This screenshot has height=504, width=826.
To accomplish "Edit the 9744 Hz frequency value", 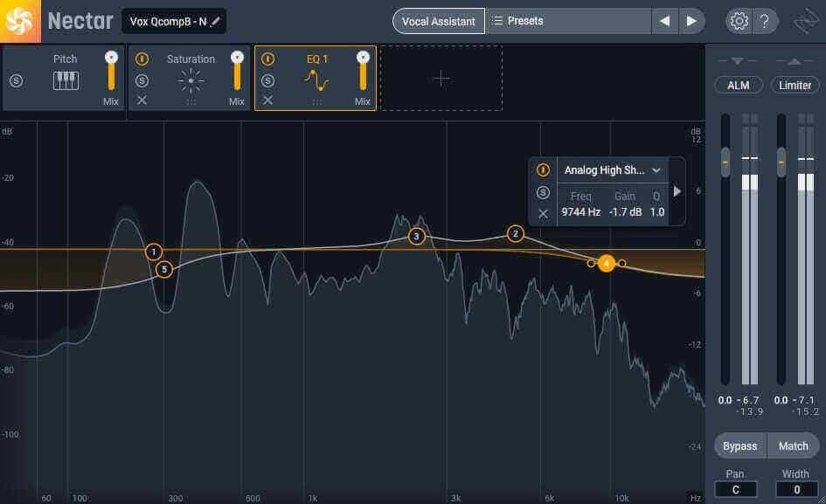I will [580, 211].
